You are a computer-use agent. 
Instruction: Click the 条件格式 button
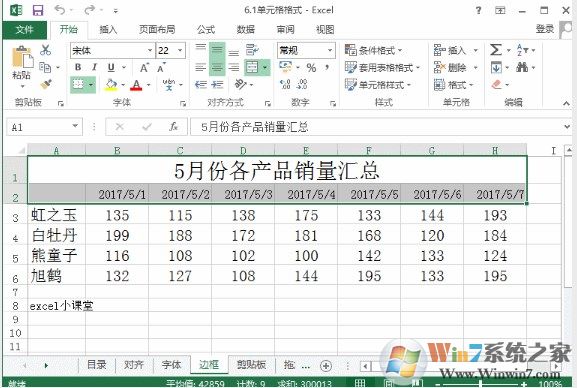click(x=374, y=50)
